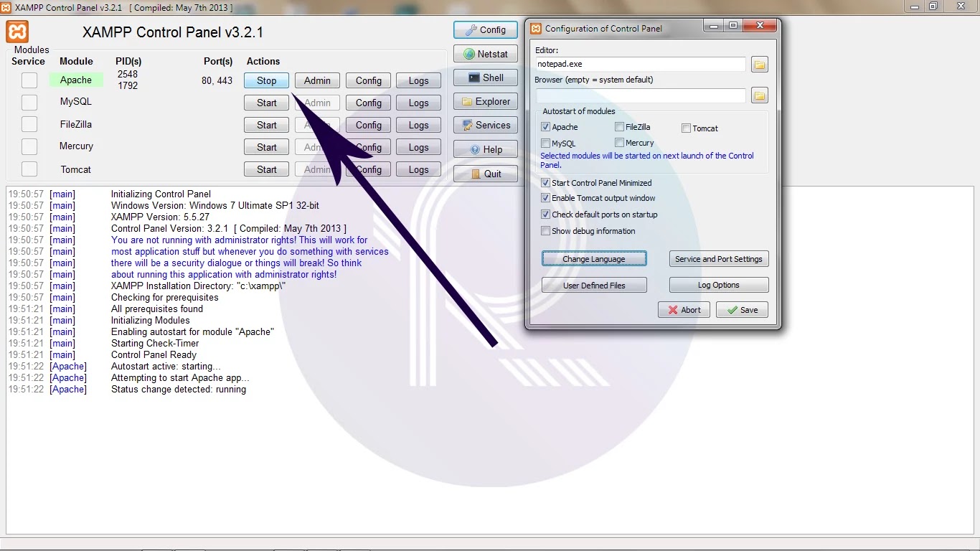This screenshot has height=551, width=980.
Task: Open Config from the right-side button column
Action: (485, 30)
